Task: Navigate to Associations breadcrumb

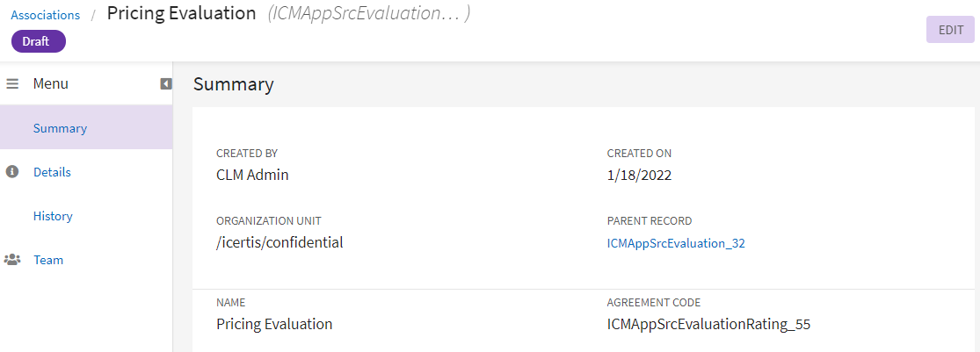Action: pyautogui.click(x=45, y=15)
